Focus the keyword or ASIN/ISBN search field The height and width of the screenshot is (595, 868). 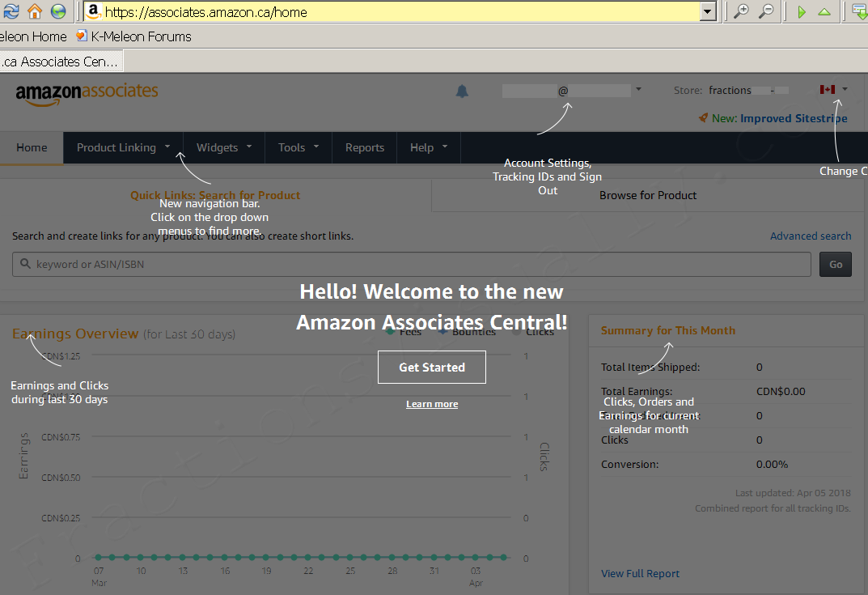[x=412, y=264]
